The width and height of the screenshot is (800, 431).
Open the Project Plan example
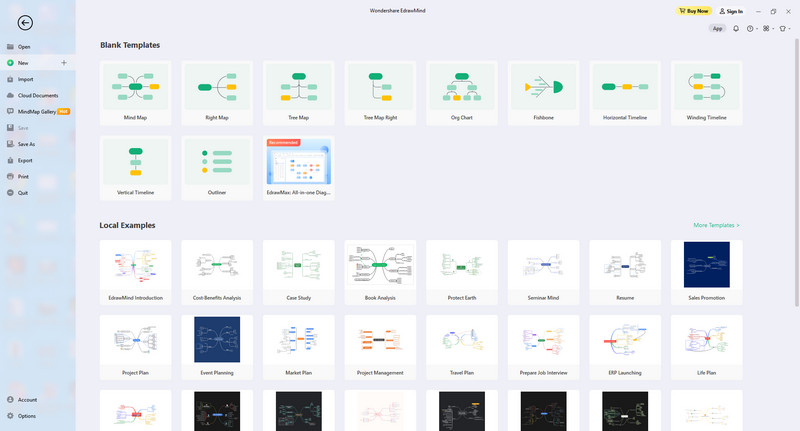[135, 347]
